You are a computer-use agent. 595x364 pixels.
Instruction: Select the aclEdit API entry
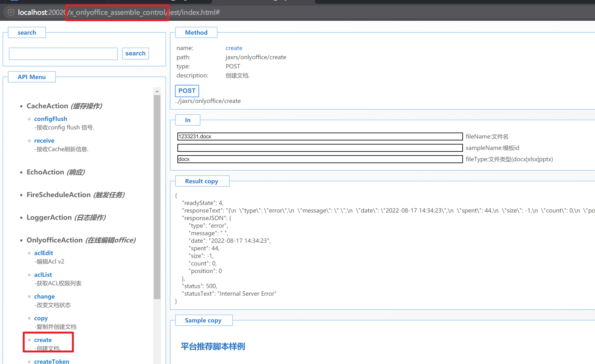[43, 253]
